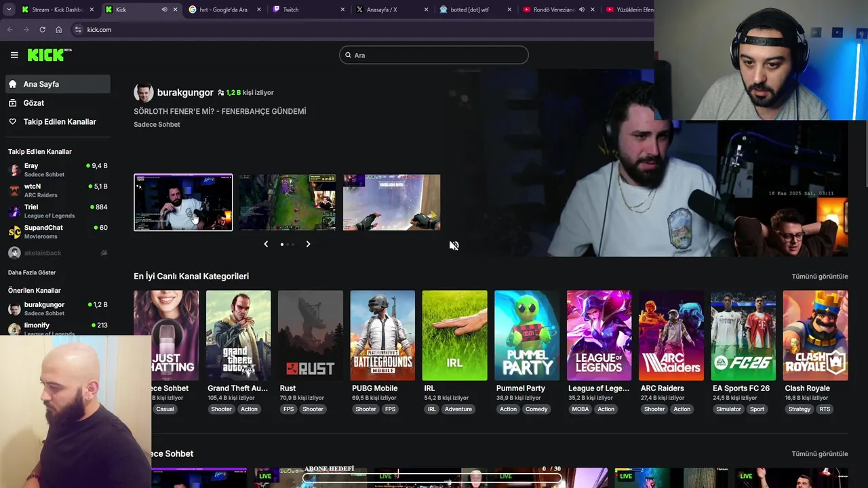Open followed channel SupandChat
Screen dimensions: 868x488
58,232
